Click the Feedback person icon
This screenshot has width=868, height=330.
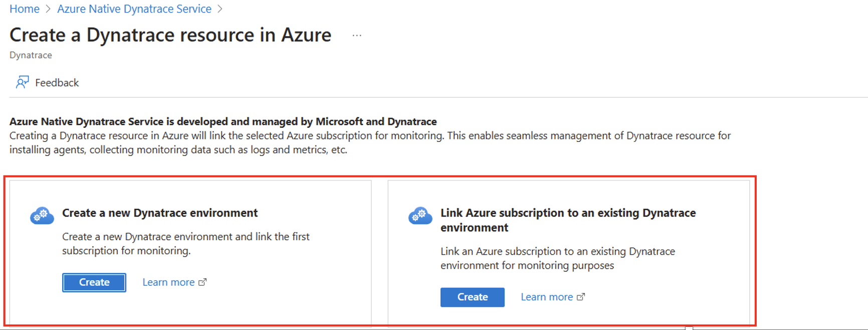(x=22, y=82)
